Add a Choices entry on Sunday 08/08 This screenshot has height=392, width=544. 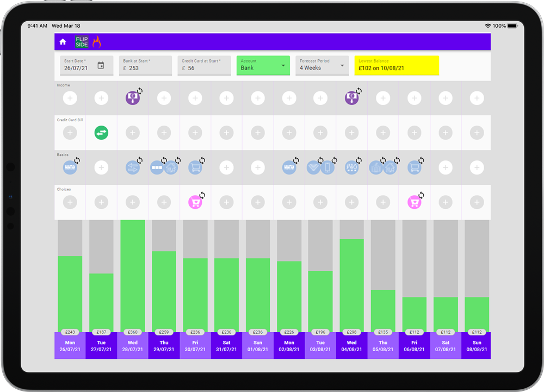click(x=477, y=202)
